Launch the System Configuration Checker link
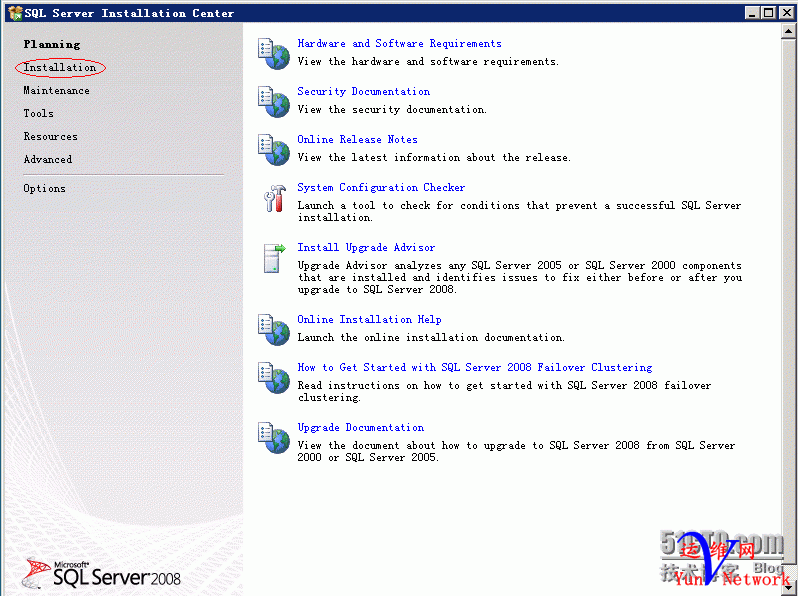The width and height of the screenshot is (798, 596). [x=381, y=187]
